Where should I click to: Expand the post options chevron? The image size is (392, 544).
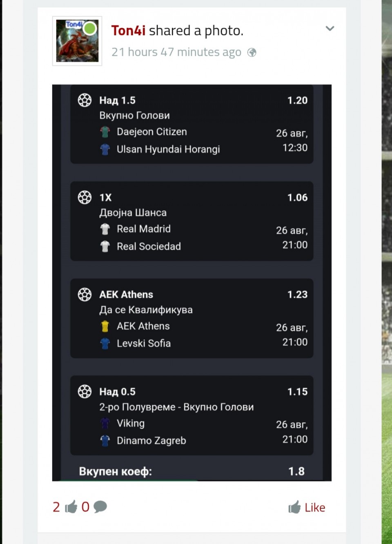tap(330, 29)
